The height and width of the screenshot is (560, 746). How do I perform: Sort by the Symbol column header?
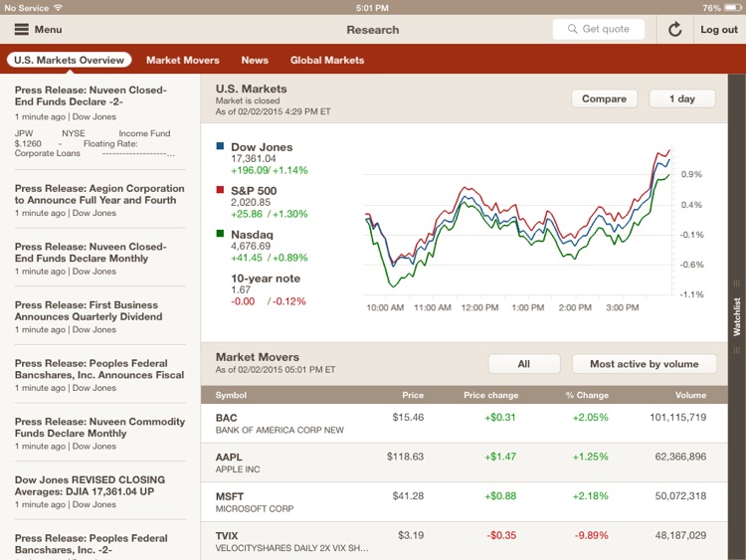pos(231,395)
